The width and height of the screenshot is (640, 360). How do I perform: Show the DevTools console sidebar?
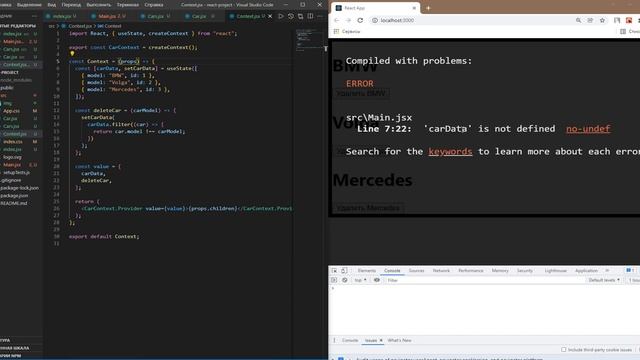(x=334, y=280)
